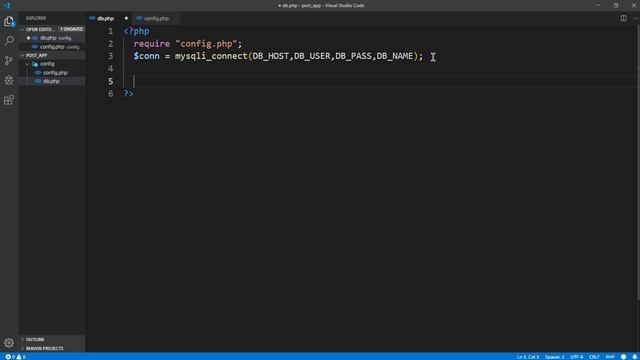Switch to the config.php tab
640x360 pixels.
[x=156, y=18]
